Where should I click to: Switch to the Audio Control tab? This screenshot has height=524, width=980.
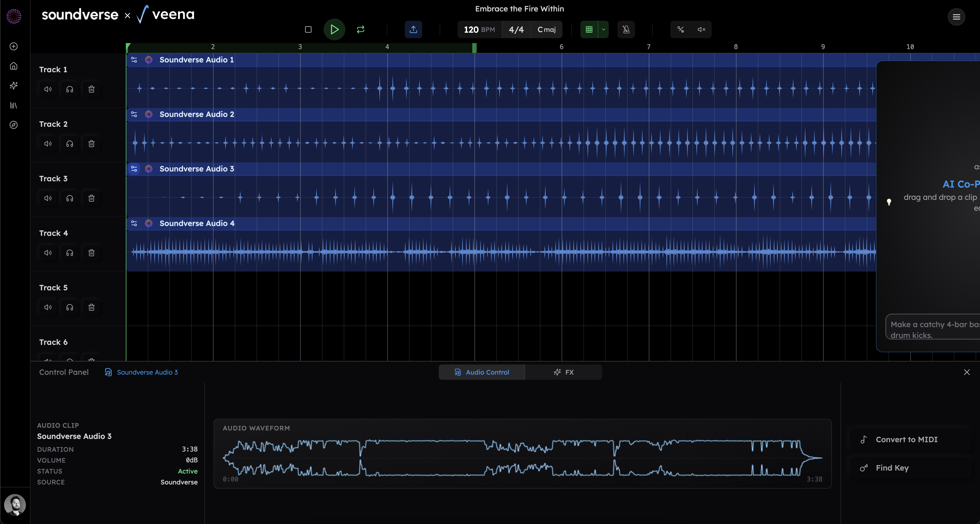click(482, 372)
